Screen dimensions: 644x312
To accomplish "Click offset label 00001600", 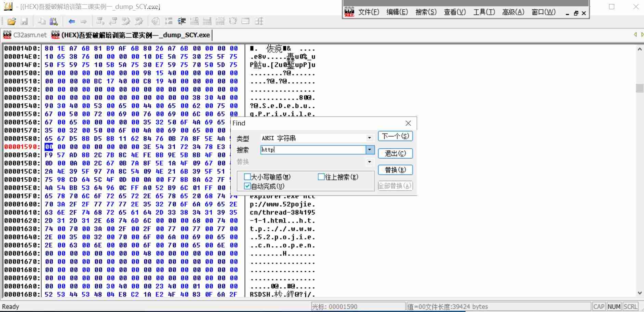I will [x=22, y=204].
